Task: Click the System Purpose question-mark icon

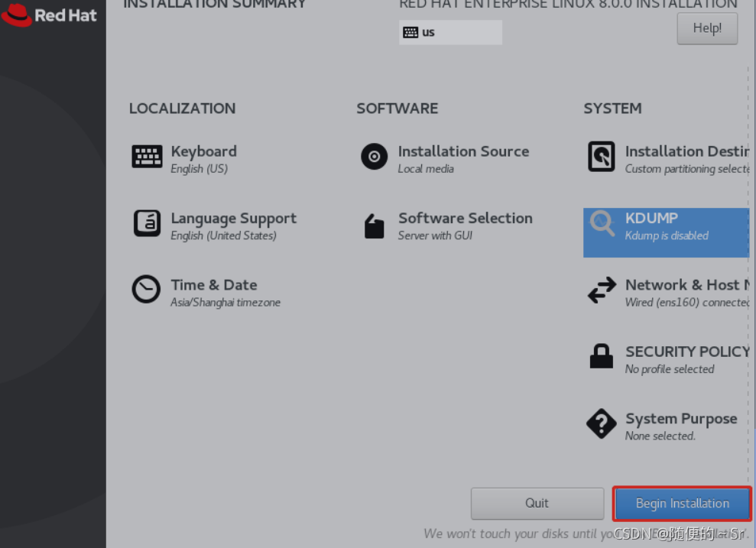Action: coord(602,423)
